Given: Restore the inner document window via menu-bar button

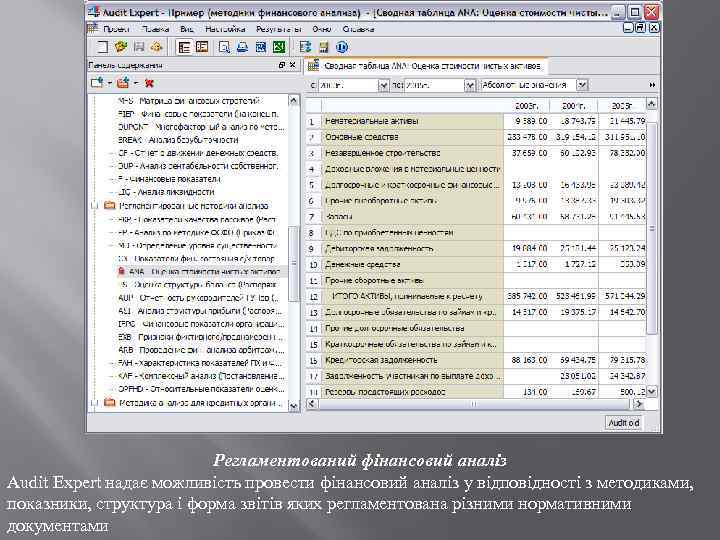Looking at the screenshot, I should [640, 28].
